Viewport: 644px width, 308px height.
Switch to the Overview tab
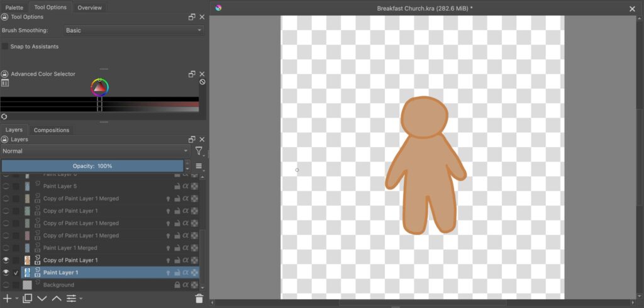point(89,8)
